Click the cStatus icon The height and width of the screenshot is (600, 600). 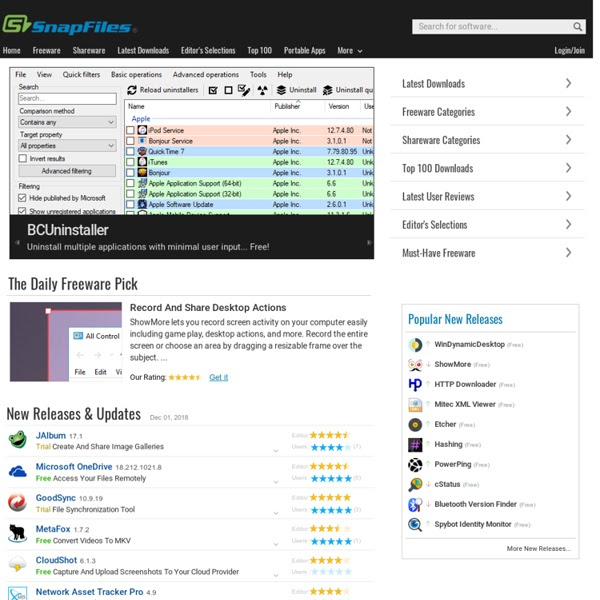pos(415,484)
